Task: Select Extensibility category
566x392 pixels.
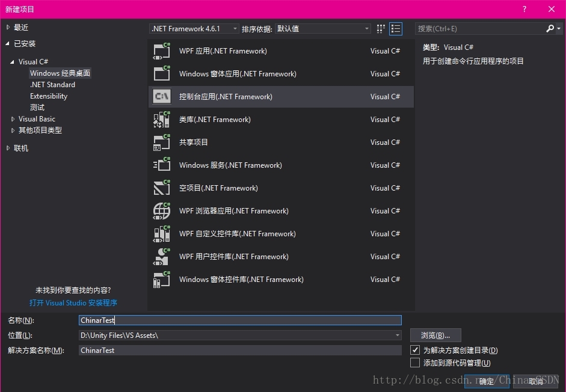Action: coord(49,96)
